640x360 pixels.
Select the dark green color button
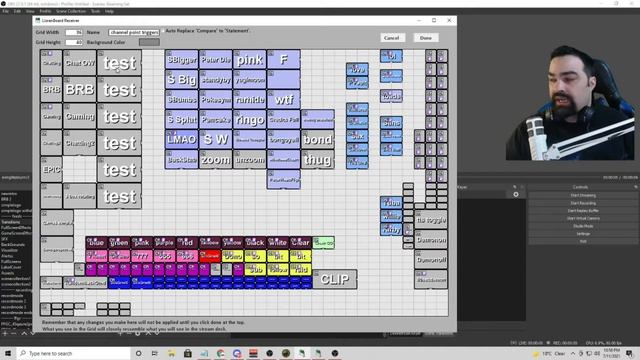click(x=119, y=242)
